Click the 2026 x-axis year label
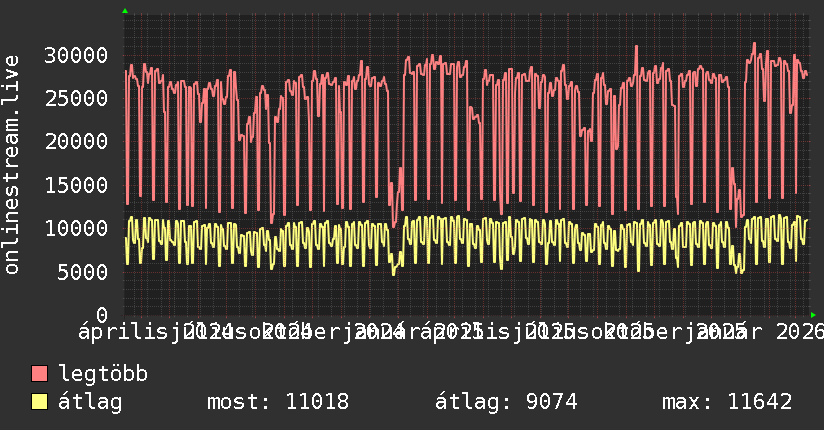 click(800, 332)
